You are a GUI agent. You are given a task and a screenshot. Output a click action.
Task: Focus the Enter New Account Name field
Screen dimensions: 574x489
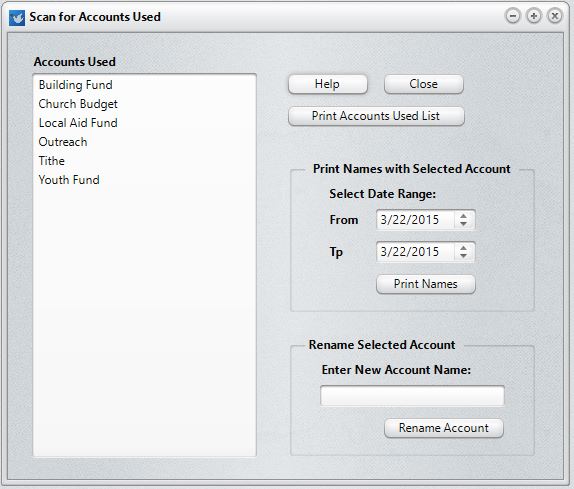pyautogui.click(x=412, y=396)
